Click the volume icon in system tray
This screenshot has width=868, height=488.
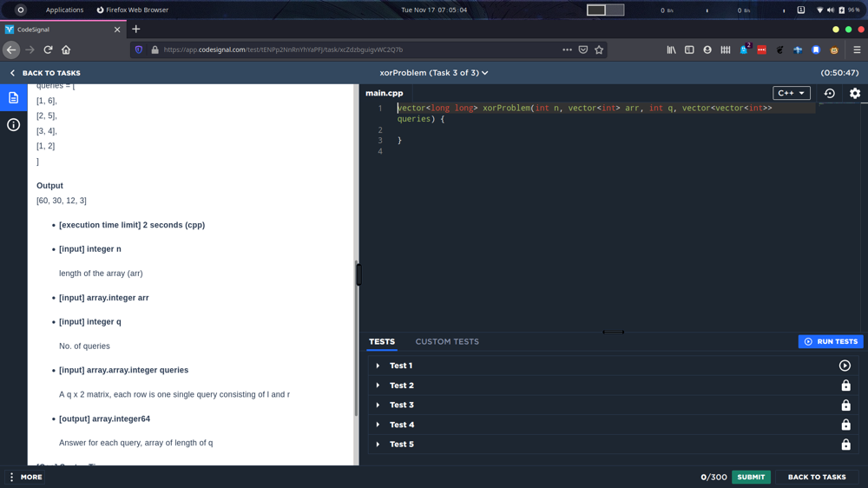(831, 10)
